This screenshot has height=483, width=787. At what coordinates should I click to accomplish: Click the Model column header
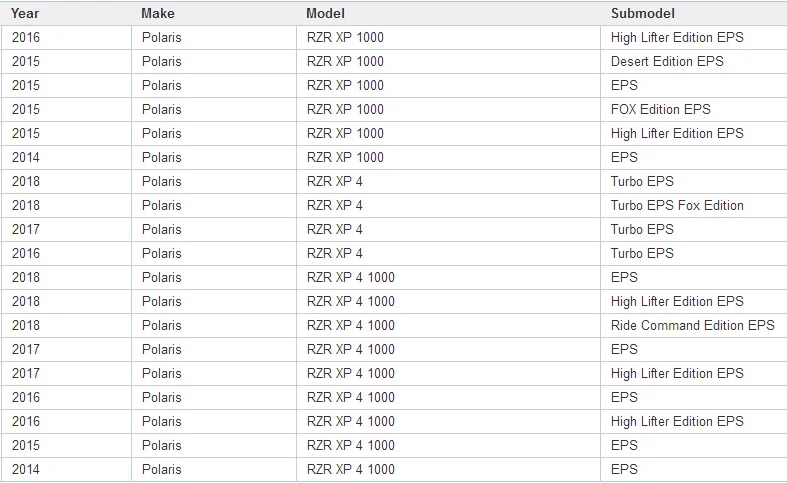coord(325,14)
